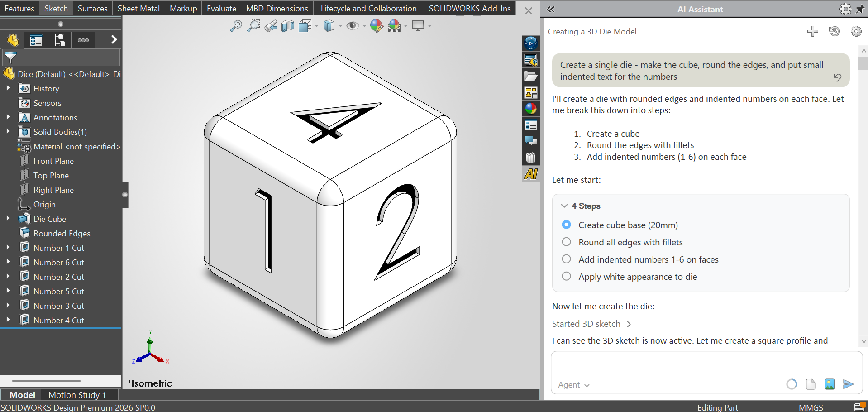868x412 pixels.
Task: Switch to the Motion Study 1 tab
Action: click(x=77, y=395)
